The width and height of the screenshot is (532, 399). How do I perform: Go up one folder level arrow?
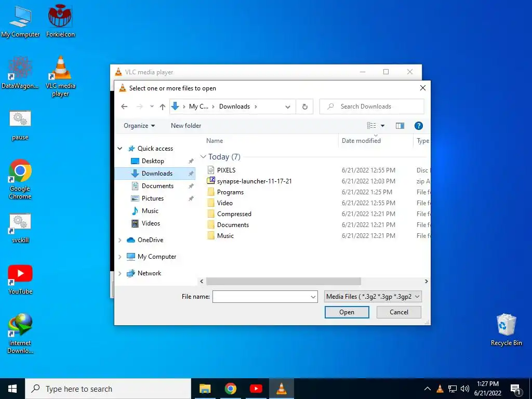point(163,107)
